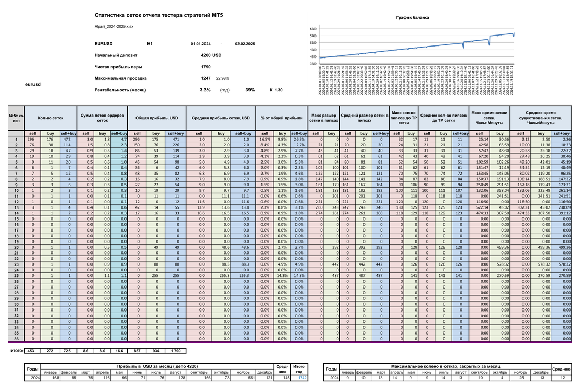Select column header №№ колен
Image resolution: width=580 pixels, height=392 pixels.
16,118
